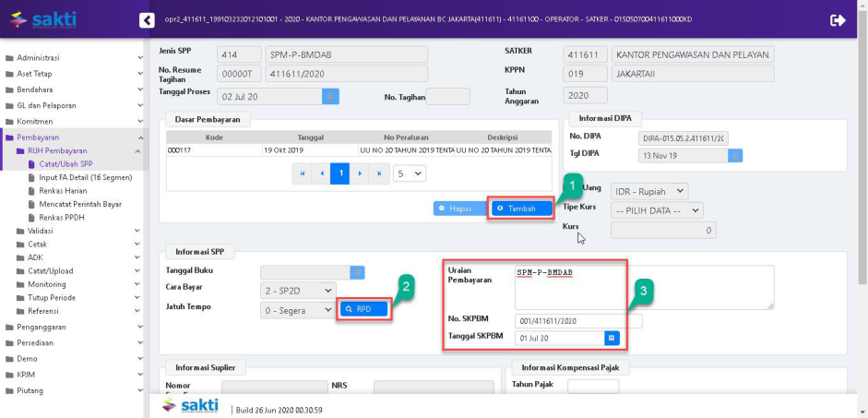The width and height of the screenshot is (868, 418).
Task: Open the Tipe Kurs dropdown
Action: click(656, 209)
